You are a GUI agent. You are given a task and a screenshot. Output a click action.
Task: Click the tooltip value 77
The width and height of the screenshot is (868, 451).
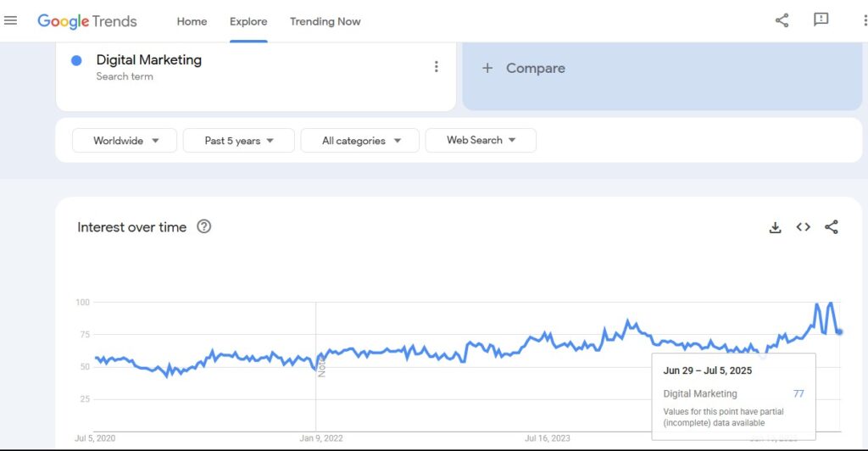798,393
